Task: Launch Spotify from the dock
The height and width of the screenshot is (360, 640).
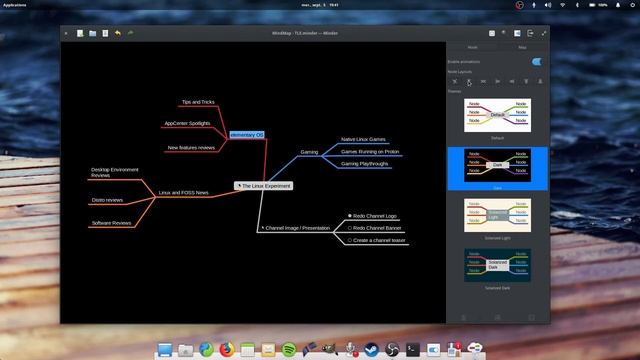Action: point(289,350)
